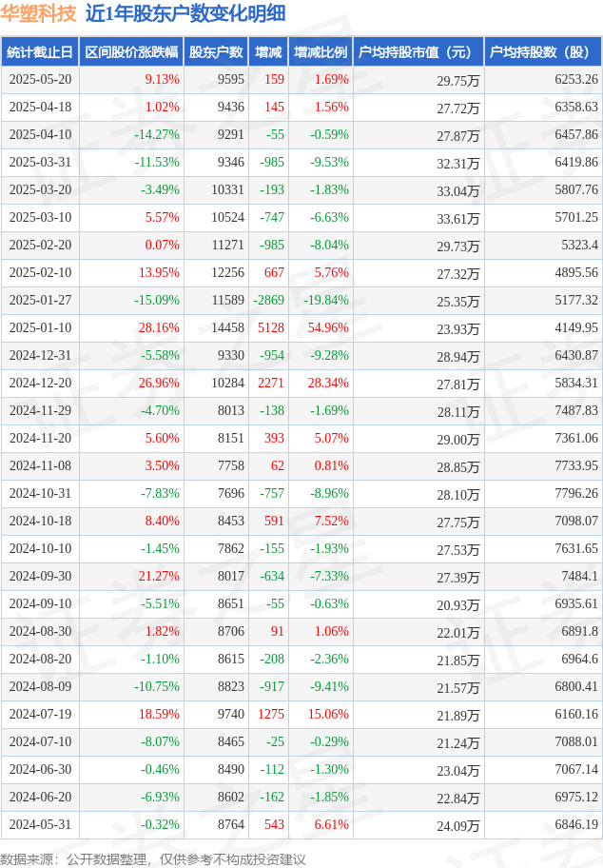Click the 近1年股东户数变化明细 heading
Image resolution: width=603 pixels, height=868 pixels.
pos(185,13)
